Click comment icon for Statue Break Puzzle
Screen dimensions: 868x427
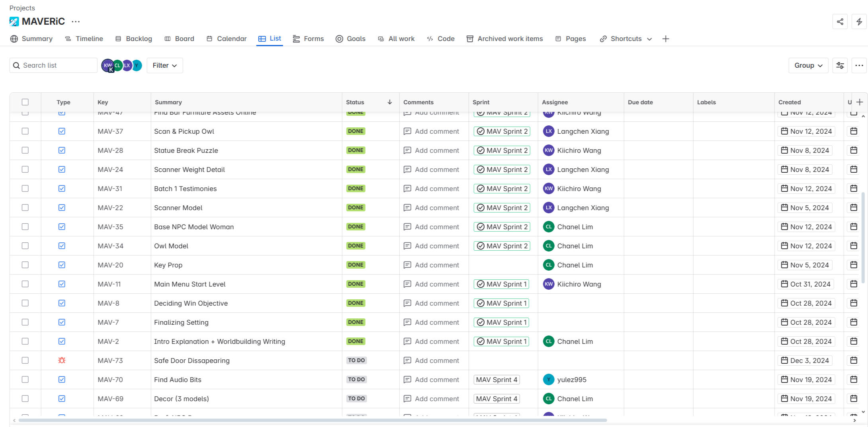(x=407, y=150)
